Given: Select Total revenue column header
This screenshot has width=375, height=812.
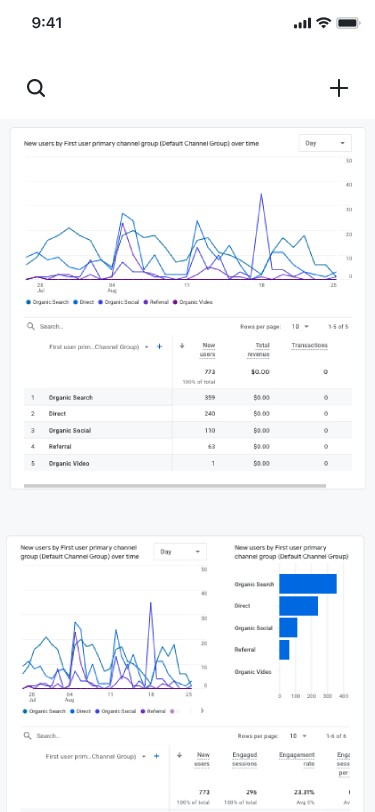Looking at the screenshot, I should (262, 350).
